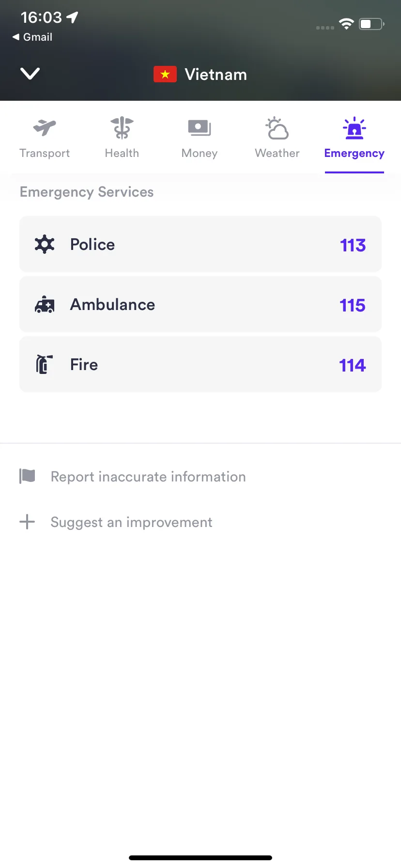Tap the flag icon for reporting
401x868 pixels.
27,476
